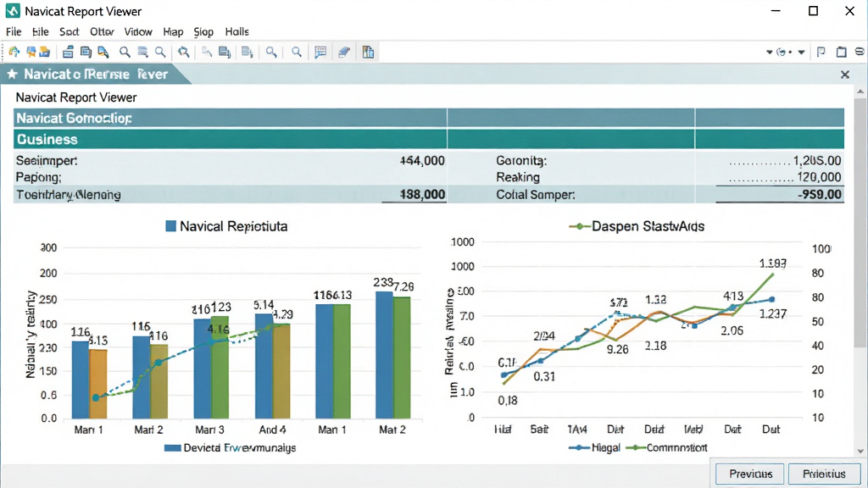Click the magnifier with circular arrows icon

[184, 52]
